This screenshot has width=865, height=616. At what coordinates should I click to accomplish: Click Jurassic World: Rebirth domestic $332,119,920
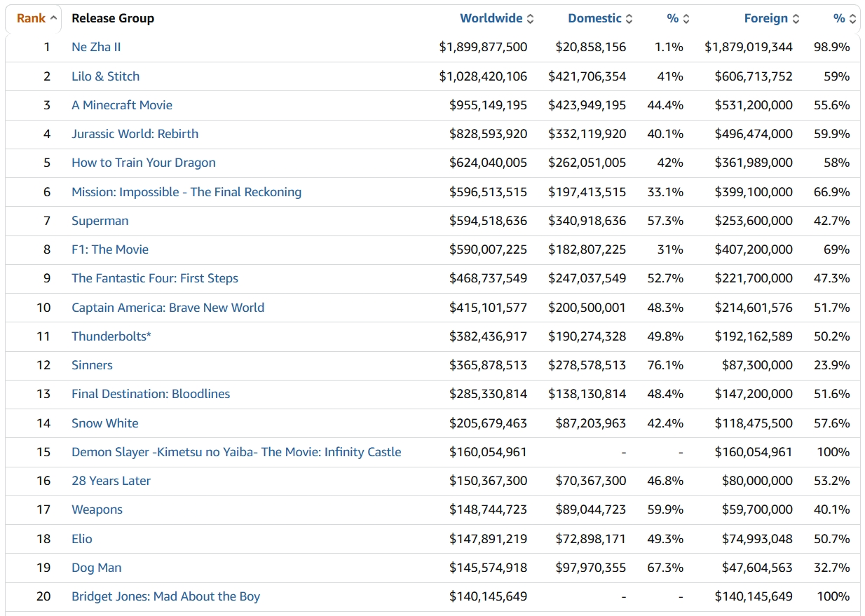(x=587, y=134)
